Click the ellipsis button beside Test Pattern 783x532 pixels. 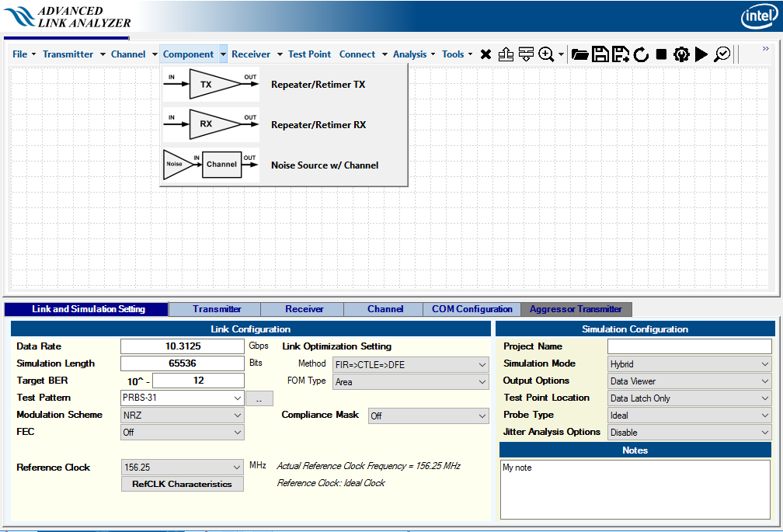coord(259,398)
